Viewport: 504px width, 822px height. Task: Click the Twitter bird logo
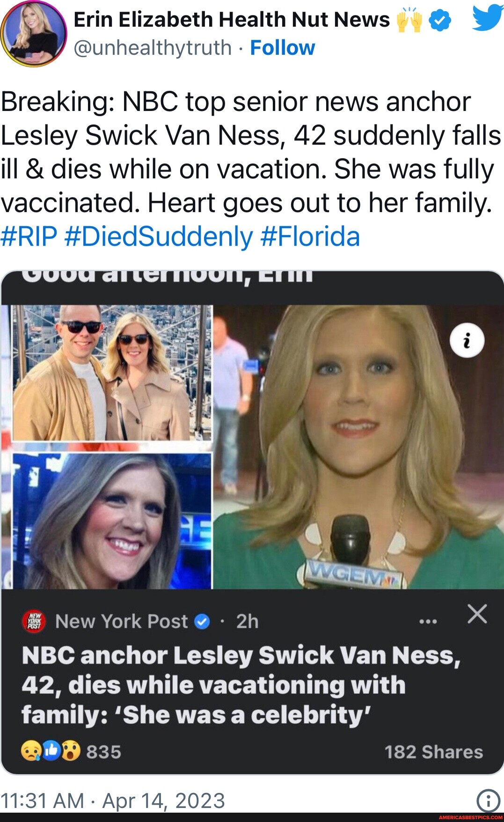click(x=487, y=19)
